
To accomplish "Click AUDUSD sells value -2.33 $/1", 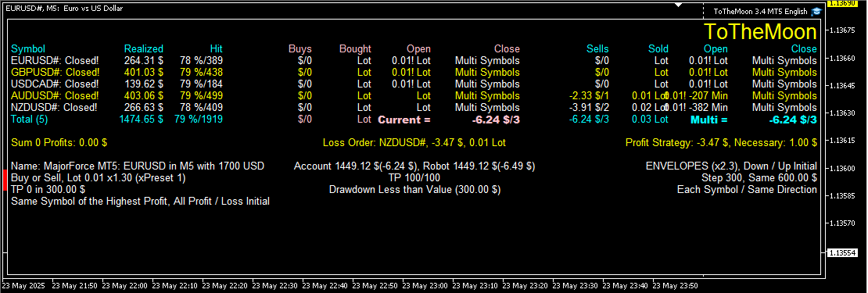I will point(589,95).
